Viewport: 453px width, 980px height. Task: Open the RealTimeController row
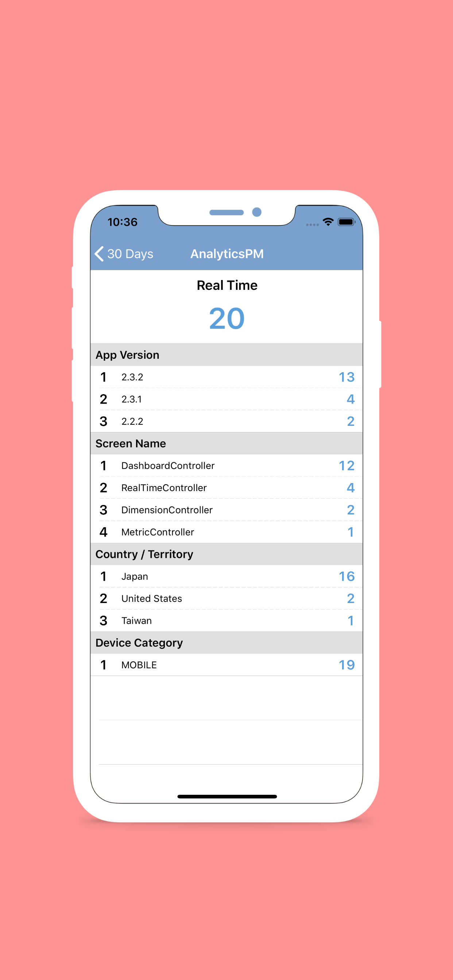[x=226, y=488]
